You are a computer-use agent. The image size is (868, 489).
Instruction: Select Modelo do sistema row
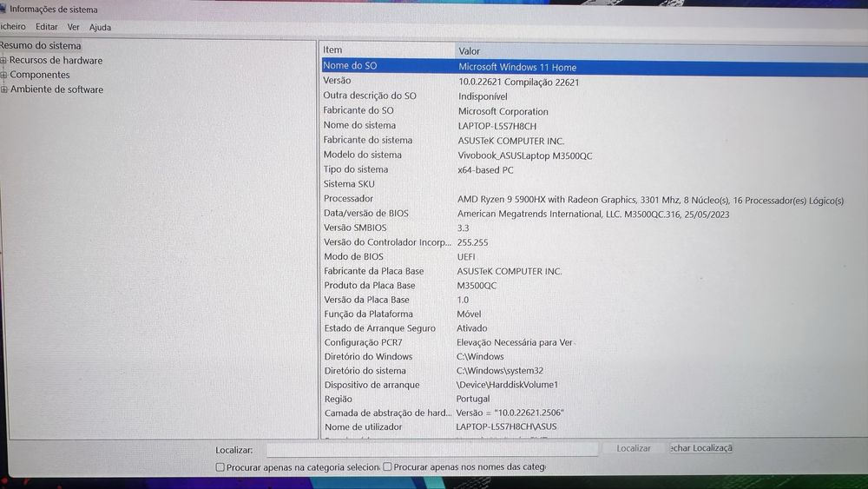click(595, 155)
